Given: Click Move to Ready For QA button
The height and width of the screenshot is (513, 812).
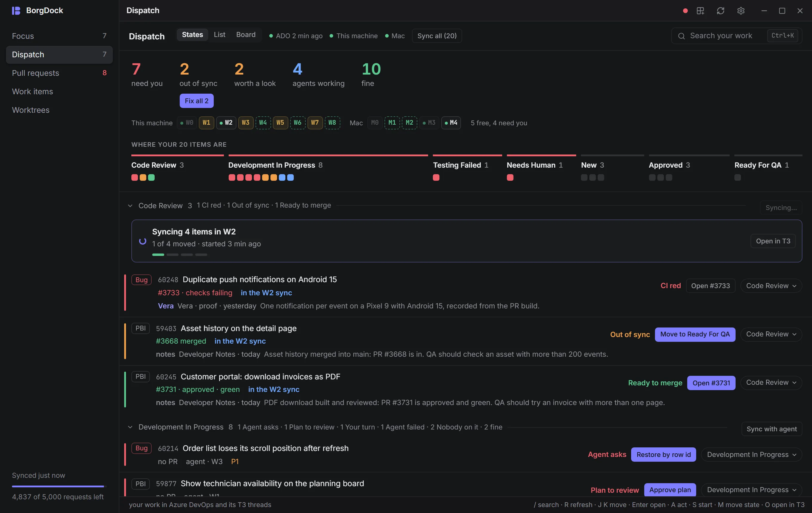Looking at the screenshot, I should (695, 334).
